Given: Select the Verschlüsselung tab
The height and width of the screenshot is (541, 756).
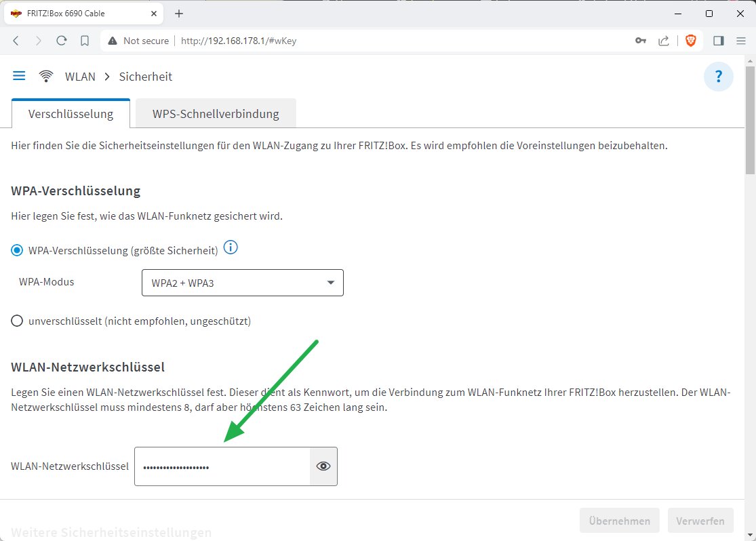Looking at the screenshot, I should (x=71, y=113).
